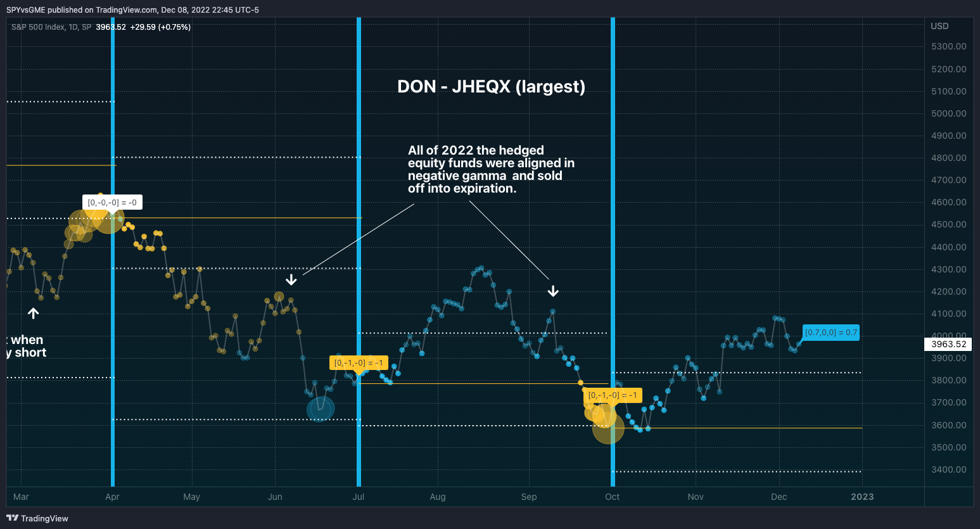
Task: Select the negative gamma annotation text
Action: [x=491, y=169]
